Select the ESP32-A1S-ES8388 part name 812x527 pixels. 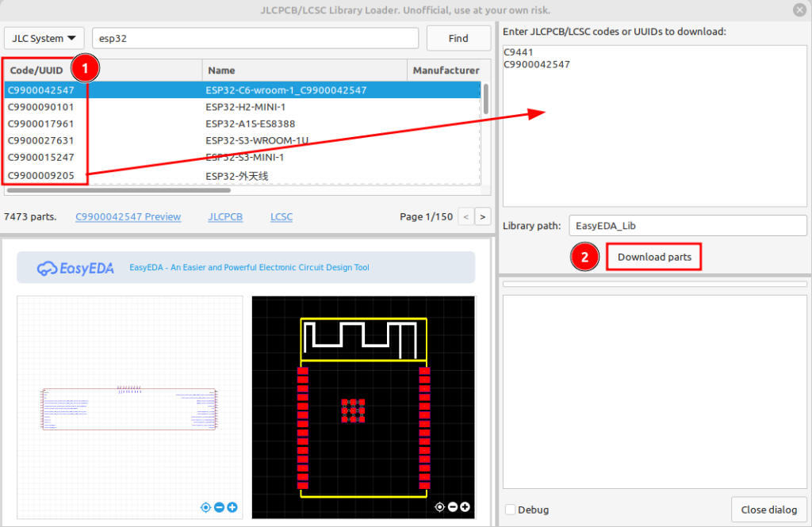click(x=250, y=124)
